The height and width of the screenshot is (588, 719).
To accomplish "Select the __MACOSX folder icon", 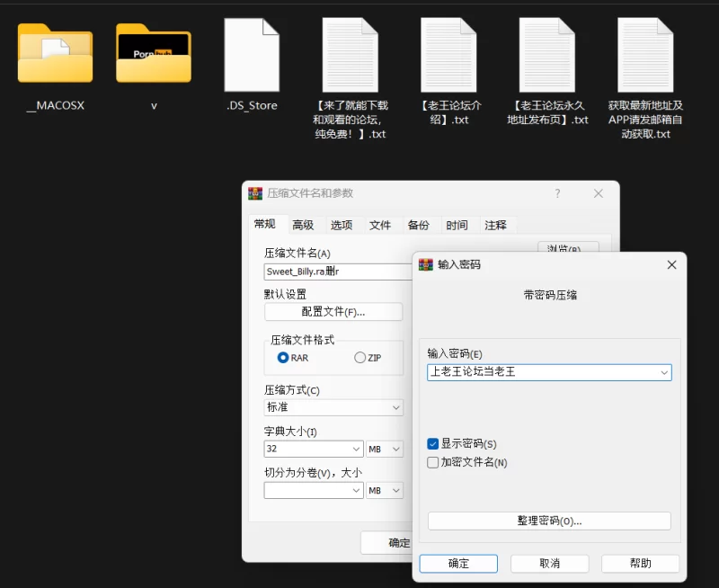I will [55, 54].
